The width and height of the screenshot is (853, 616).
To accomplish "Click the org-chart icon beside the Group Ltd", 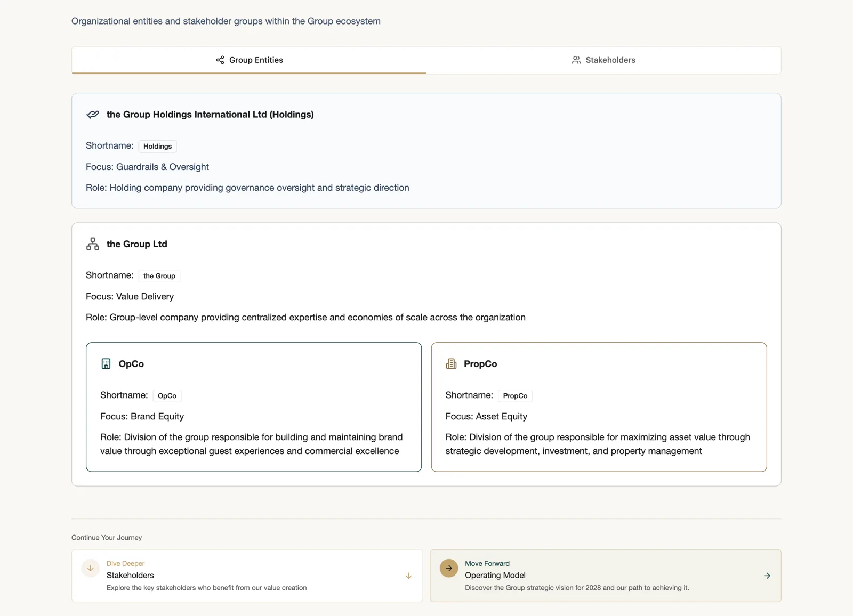I will point(93,244).
